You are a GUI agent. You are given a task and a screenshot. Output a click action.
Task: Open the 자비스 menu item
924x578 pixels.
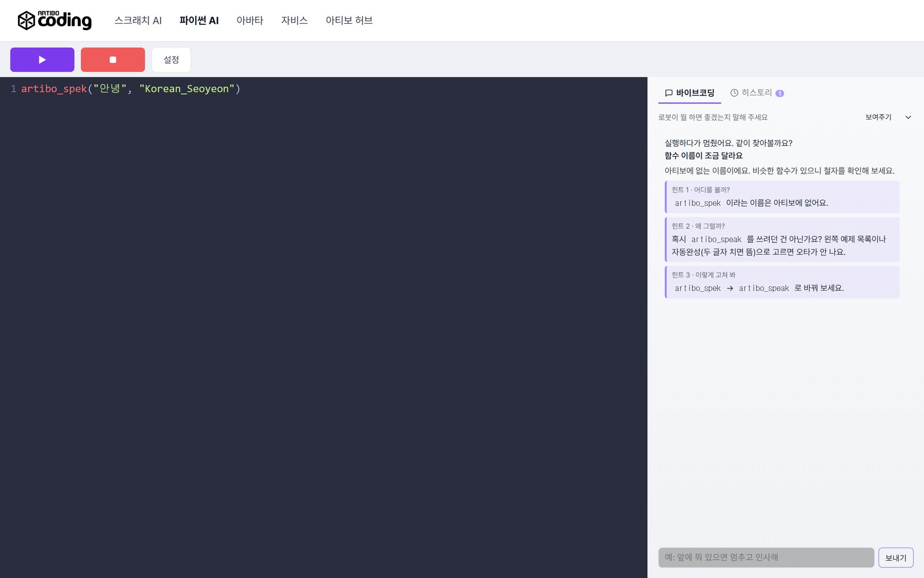tap(295, 20)
